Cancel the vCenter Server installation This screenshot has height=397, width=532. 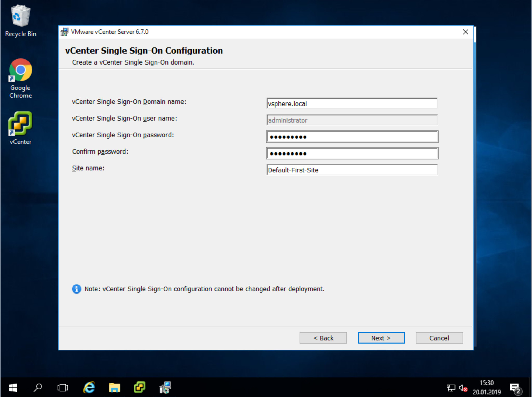coord(439,338)
